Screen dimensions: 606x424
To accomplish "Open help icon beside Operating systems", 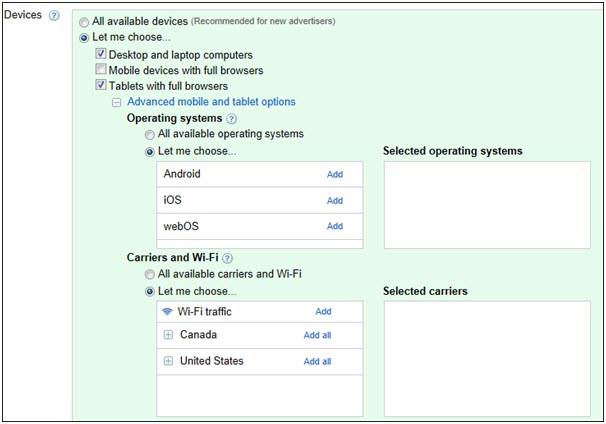I will tap(231, 119).
